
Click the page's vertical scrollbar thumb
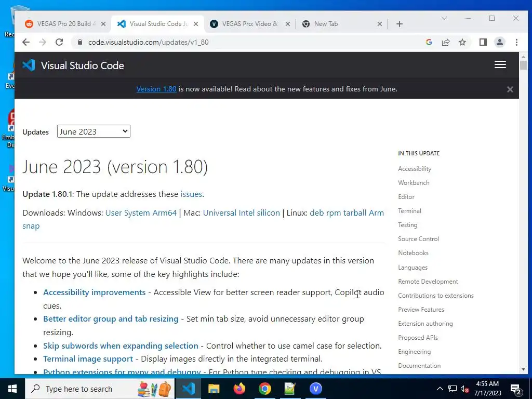523,65
